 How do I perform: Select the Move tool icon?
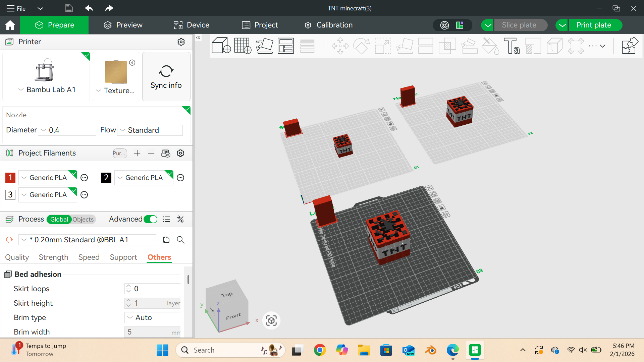(x=340, y=46)
